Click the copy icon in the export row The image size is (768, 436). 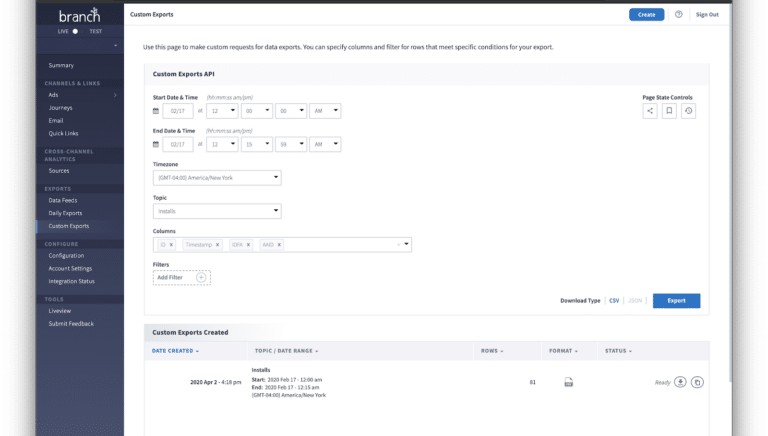(x=698, y=381)
